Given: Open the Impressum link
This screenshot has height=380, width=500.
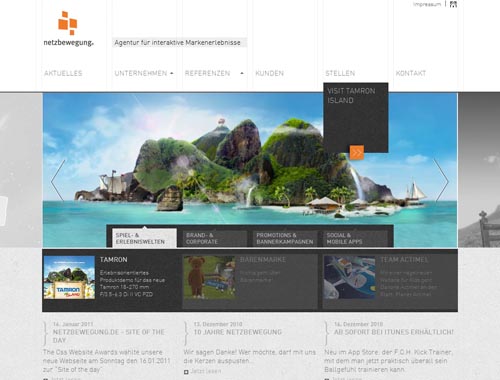Looking at the screenshot, I should pyautogui.click(x=427, y=4).
